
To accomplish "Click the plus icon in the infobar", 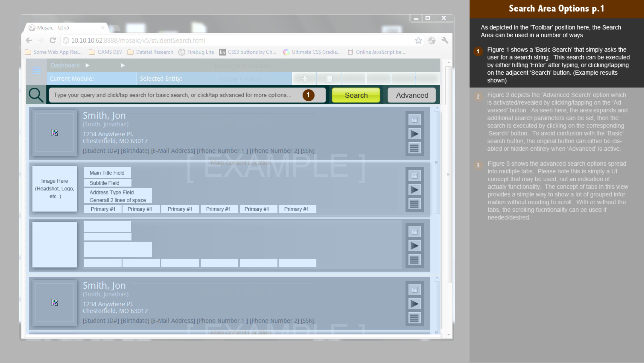I will pos(304,79).
